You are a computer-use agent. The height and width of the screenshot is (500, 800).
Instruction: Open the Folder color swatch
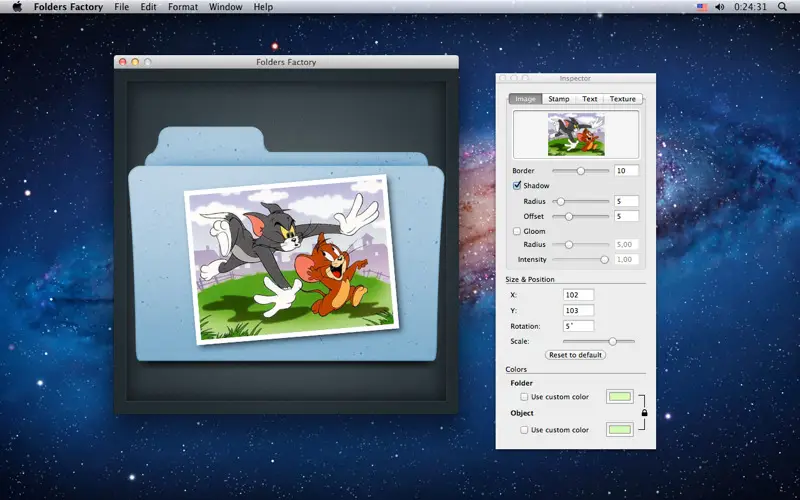[x=620, y=396]
